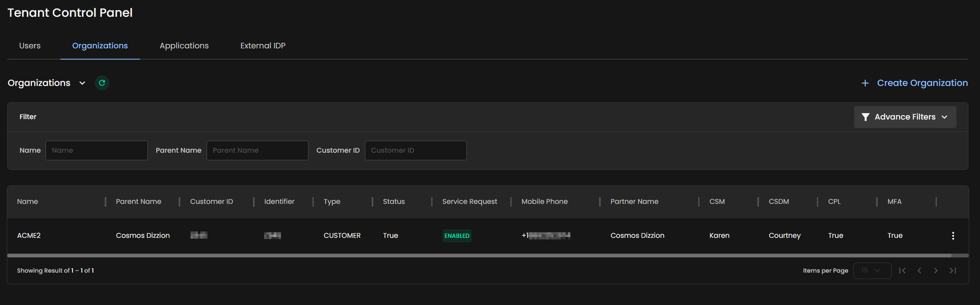Viewport: 980px width, 305px height.
Task: Click the green refresh organizations icon
Action: click(102, 83)
